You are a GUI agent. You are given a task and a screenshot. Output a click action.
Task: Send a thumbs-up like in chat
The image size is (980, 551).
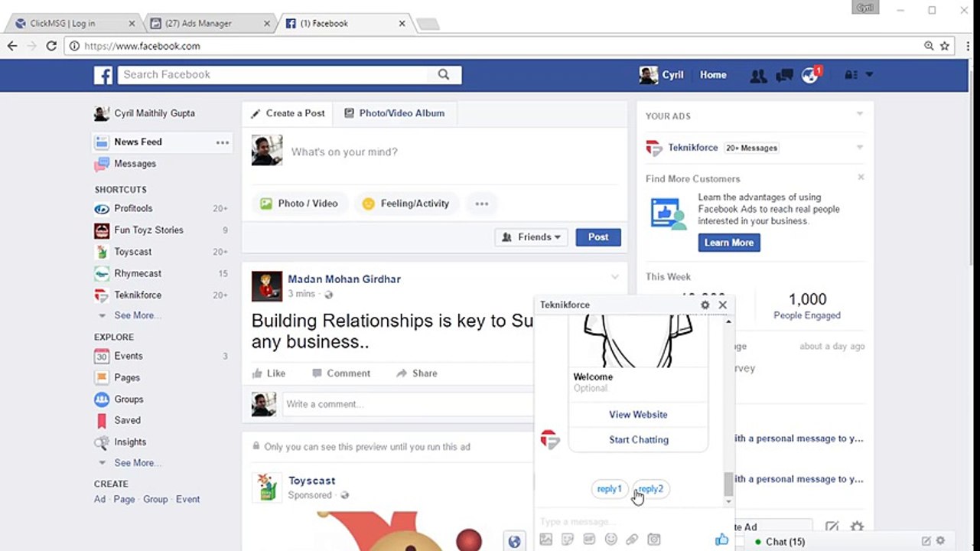click(721, 540)
